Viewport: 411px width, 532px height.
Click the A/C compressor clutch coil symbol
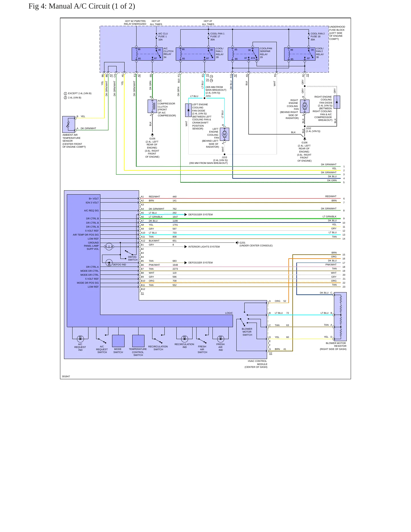tap(152, 106)
